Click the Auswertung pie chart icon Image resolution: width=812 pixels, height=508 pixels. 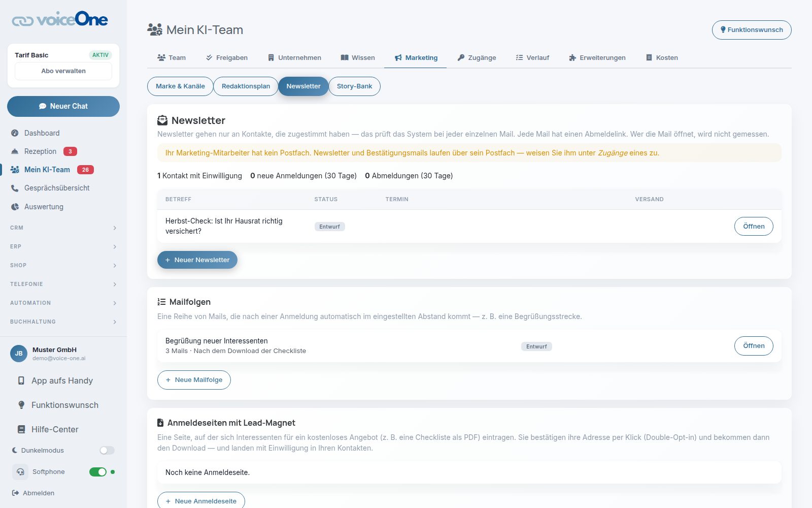[x=15, y=207]
